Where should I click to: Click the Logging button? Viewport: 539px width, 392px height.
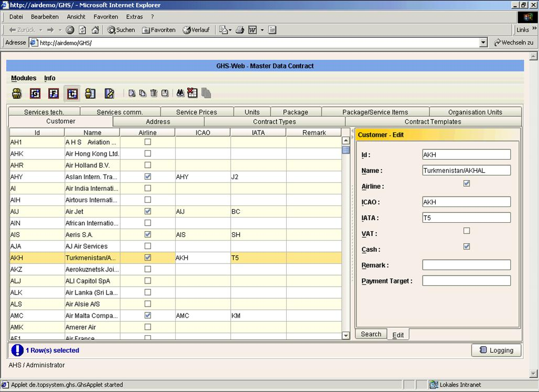[496, 350]
